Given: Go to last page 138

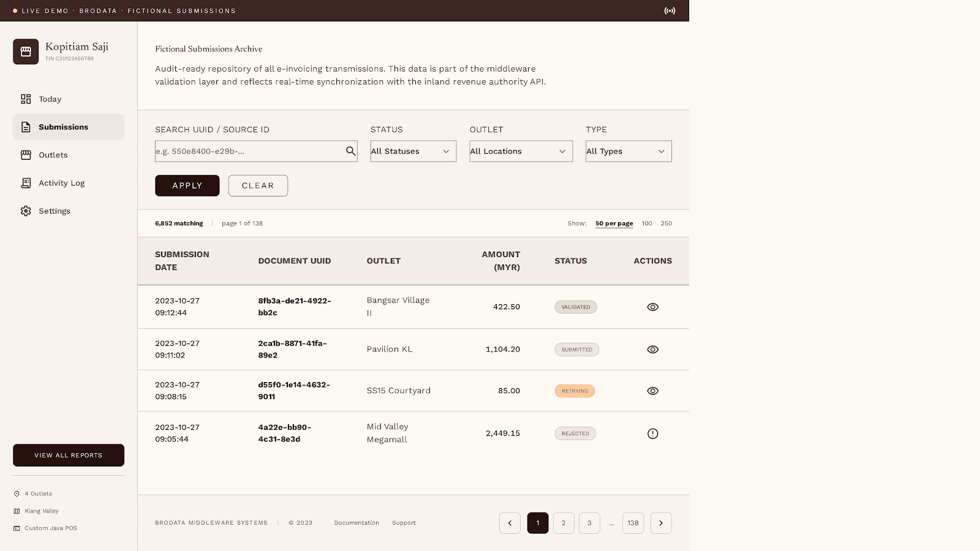Looking at the screenshot, I should pos(633,523).
